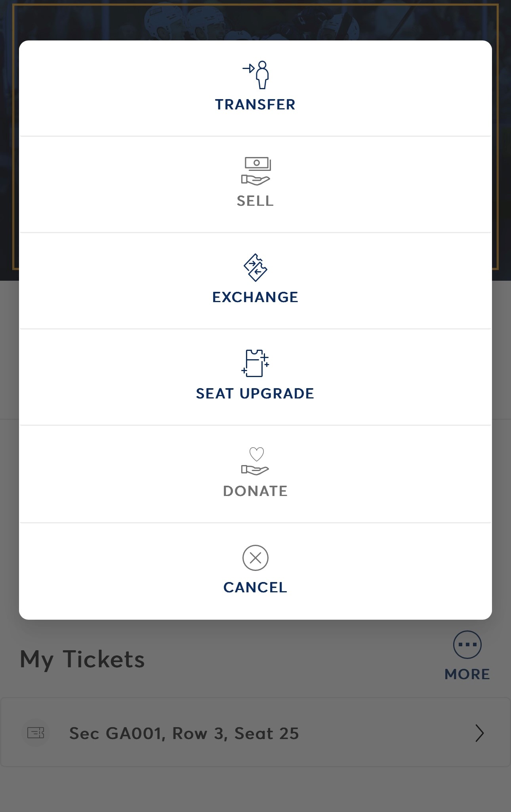Viewport: 511px width, 812px height.
Task: Tap the Transfer person-arrow icon
Action: 256,75
